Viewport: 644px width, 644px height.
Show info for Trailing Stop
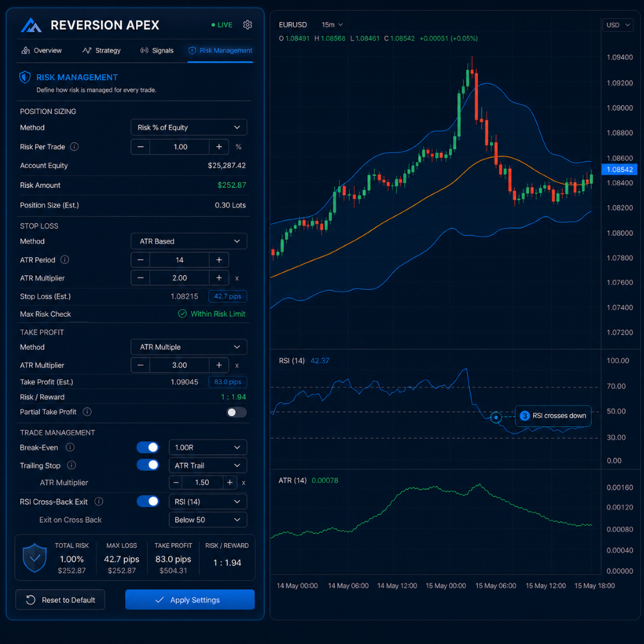(72, 465)
